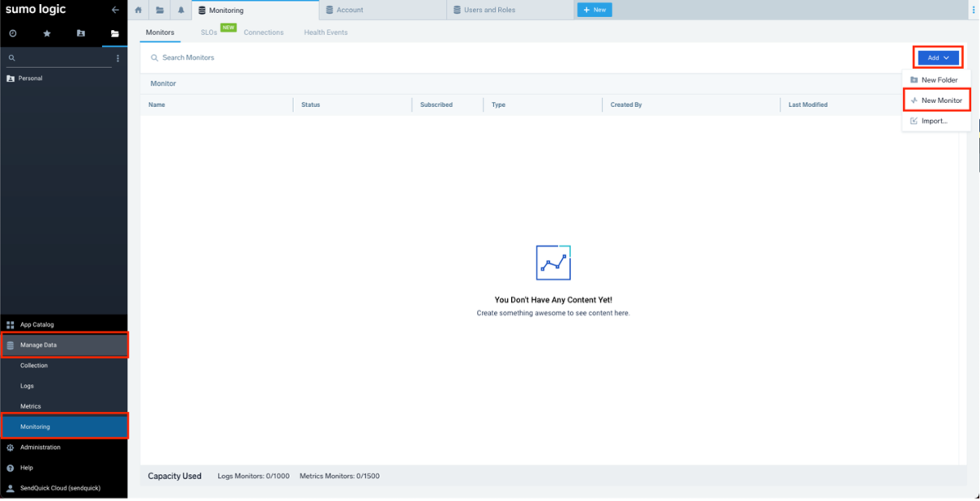
Task: Open the sidebar three-dot options menu
Action: coord(118,58)
